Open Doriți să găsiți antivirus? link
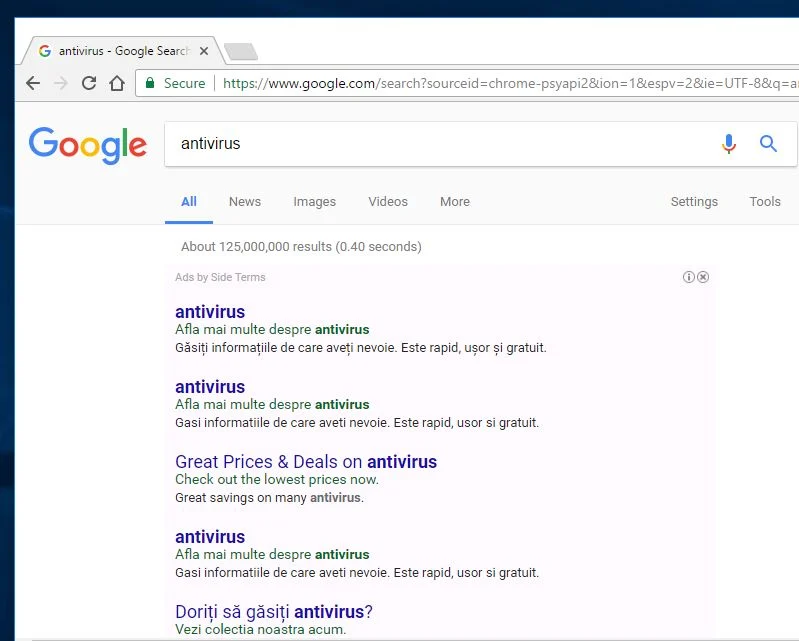 click(274, 611)
